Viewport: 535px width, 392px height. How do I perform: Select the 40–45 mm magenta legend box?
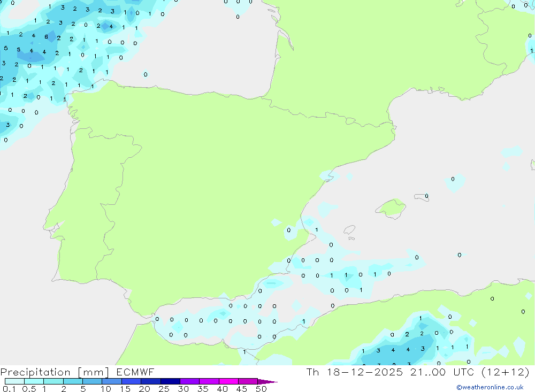pyautogui.click(x=228, y=381)
